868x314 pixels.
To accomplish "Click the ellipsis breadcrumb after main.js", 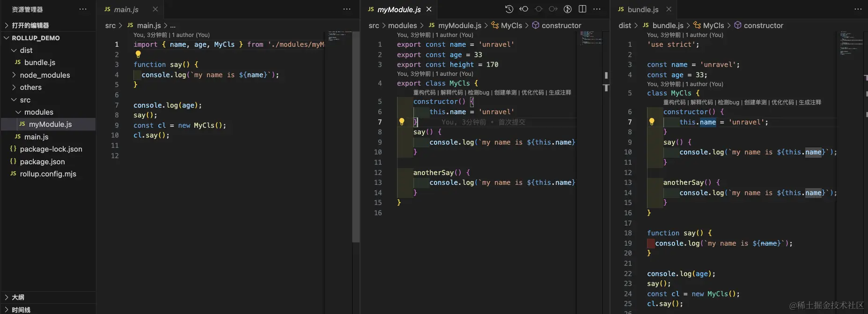I will [173, 25].
